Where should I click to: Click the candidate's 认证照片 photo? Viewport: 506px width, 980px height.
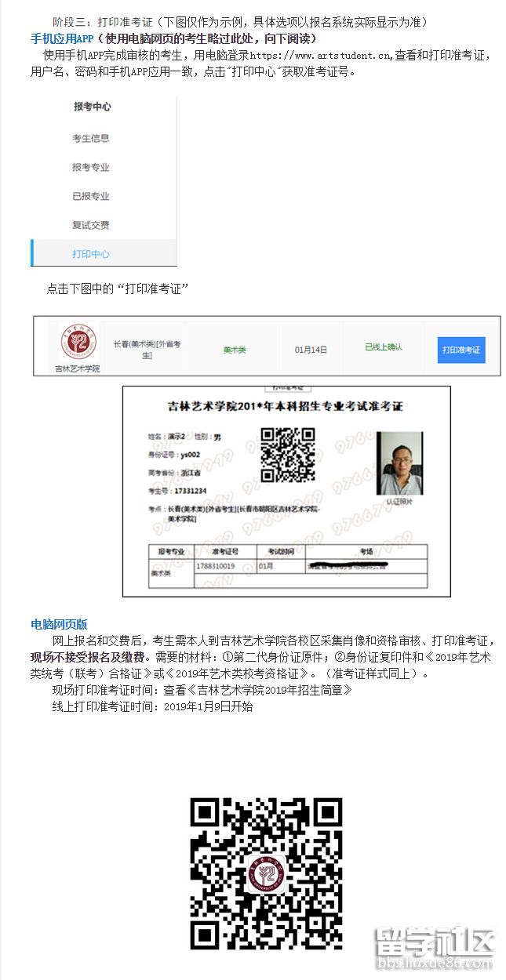[399, 463]
